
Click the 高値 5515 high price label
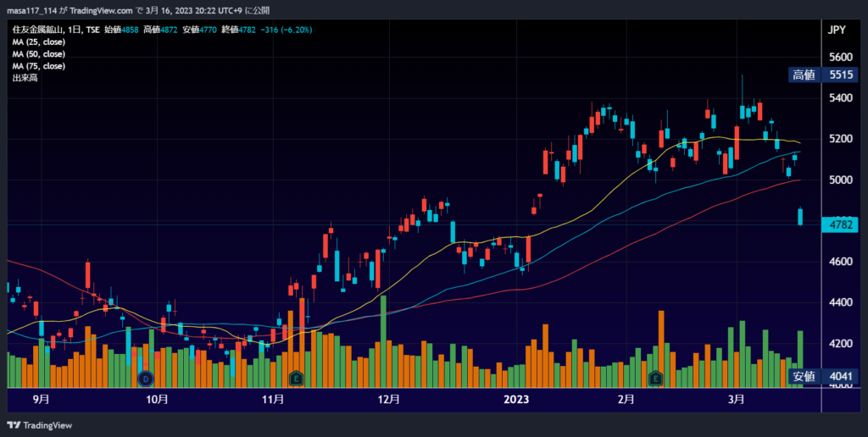(824, 75)
